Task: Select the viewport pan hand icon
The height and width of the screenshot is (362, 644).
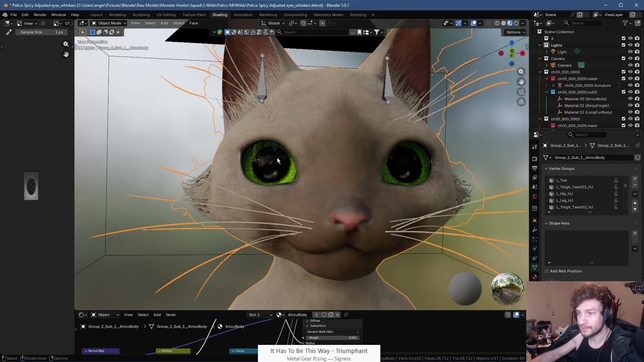Action: tap(521, 82)
